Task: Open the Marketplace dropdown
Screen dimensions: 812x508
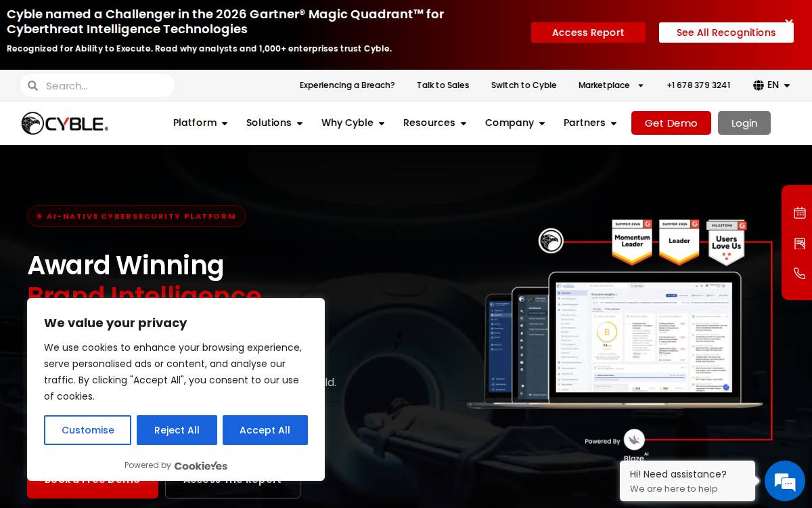Action: 611,85
